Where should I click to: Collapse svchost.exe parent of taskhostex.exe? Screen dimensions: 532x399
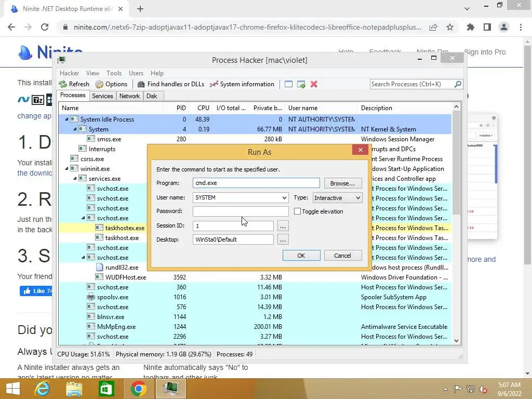83,218
